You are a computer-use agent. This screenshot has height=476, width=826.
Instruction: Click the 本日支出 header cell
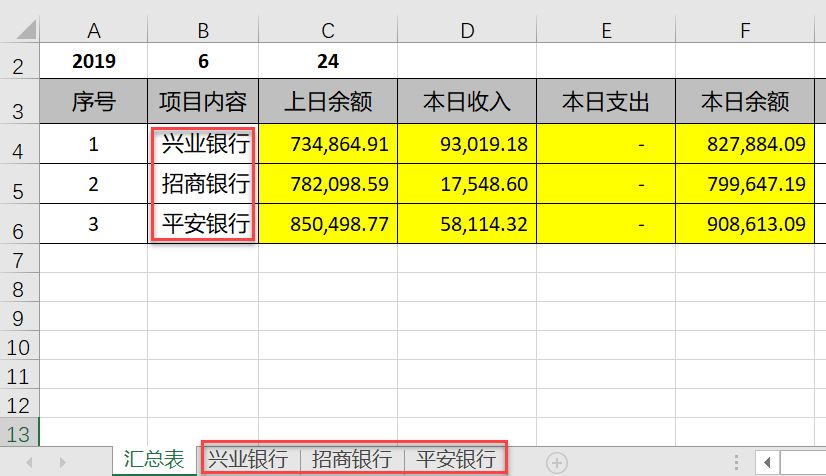tap(606, 102)
